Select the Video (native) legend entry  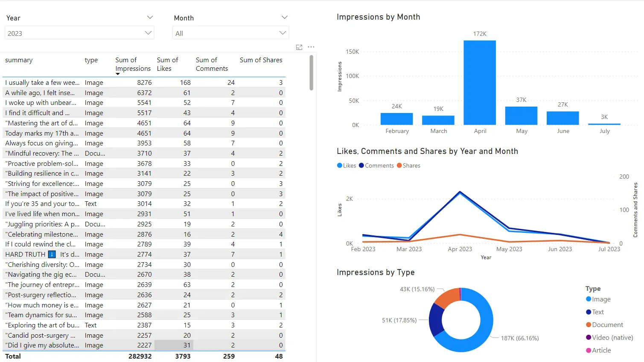click(x=609, y=338)
